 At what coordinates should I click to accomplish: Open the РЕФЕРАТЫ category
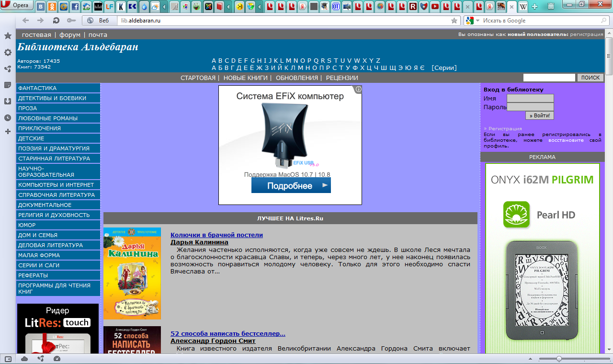58,275
